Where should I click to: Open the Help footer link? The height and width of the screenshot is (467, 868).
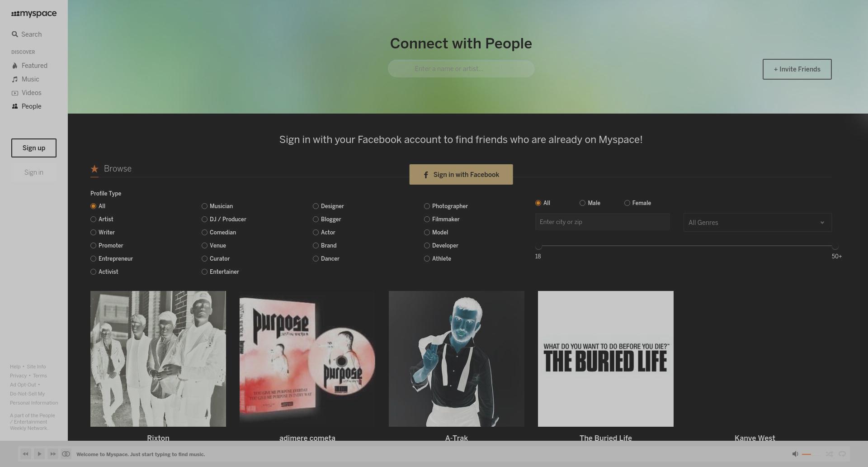pos(15,367)
